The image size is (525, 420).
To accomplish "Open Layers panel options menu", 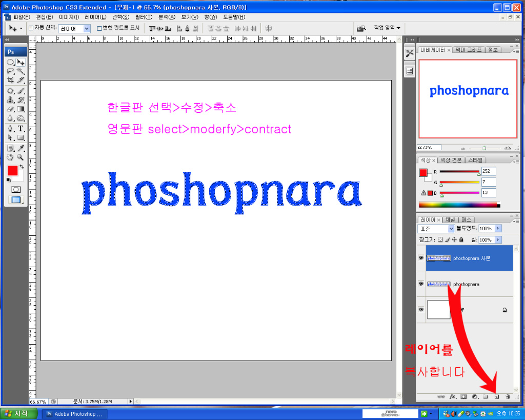I will click(x=516, y=221).
